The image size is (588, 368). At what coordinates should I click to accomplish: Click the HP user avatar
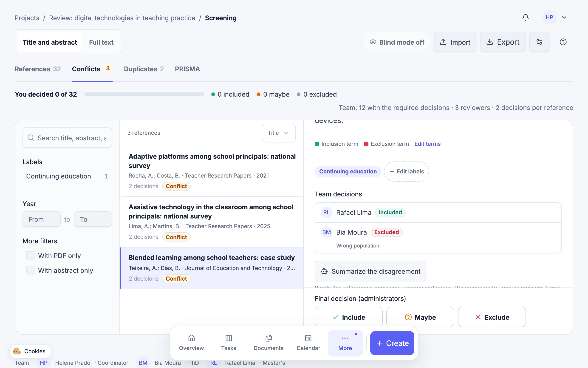(549, 17)
